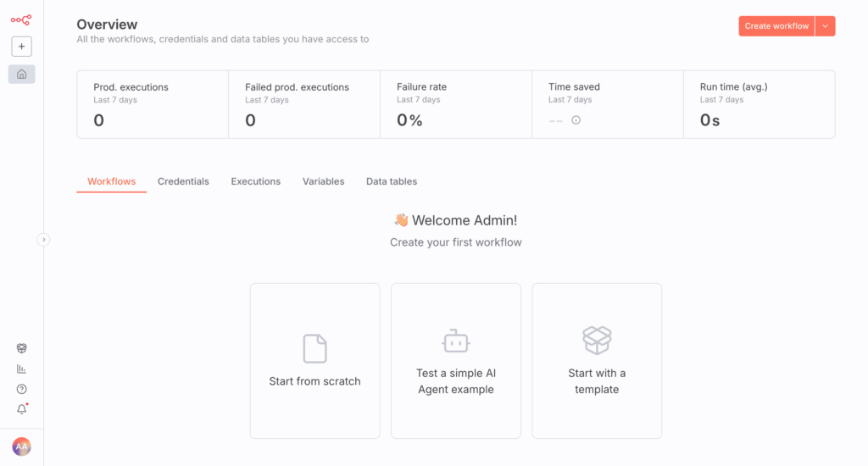868x466 pixels.
Task: Pick the Start with a template card
Action: tap(597, 361)
